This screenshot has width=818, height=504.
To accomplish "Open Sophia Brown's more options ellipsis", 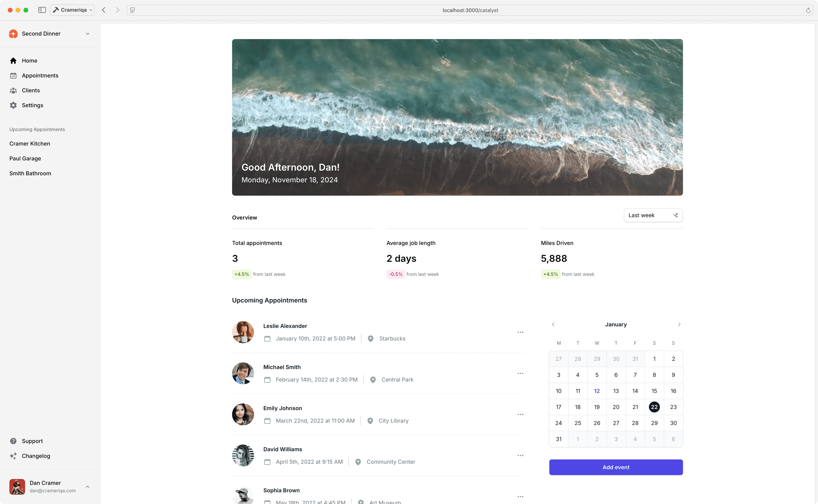I will [520, 496].
